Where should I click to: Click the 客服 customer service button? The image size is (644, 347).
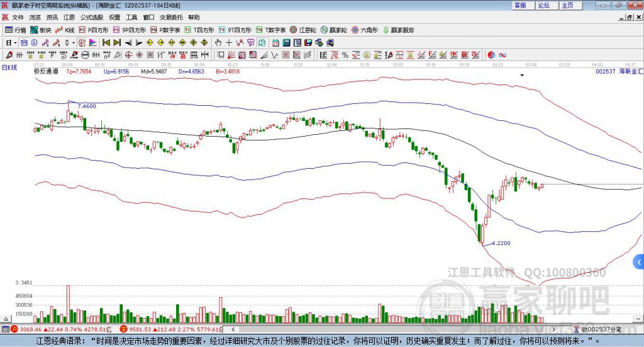[x=523, y=5]
